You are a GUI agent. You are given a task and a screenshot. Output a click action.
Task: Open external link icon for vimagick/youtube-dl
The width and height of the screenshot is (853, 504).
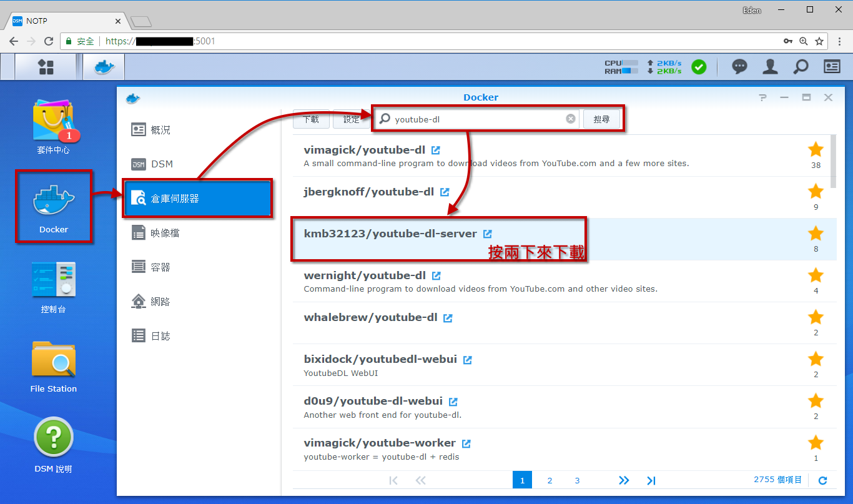pyautogui.click(x=436, y=150)
